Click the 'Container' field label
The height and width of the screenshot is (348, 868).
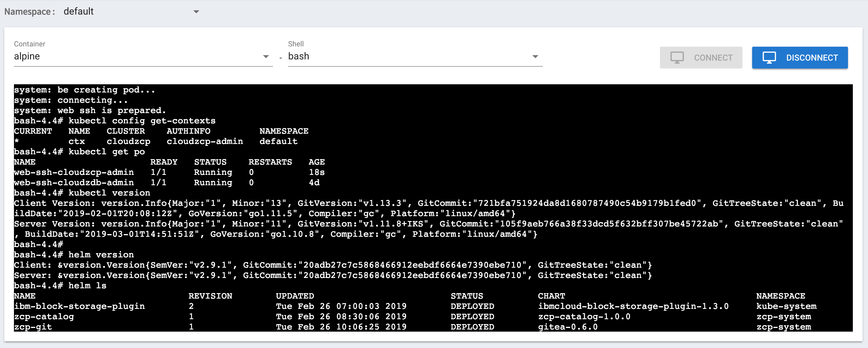point(30,44)
